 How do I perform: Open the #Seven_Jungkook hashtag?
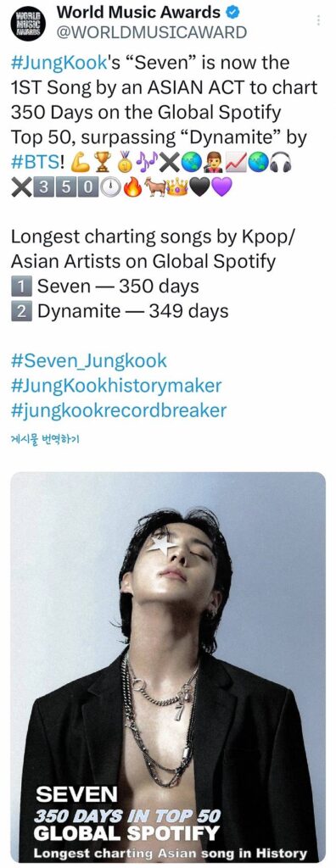[89, 361]
